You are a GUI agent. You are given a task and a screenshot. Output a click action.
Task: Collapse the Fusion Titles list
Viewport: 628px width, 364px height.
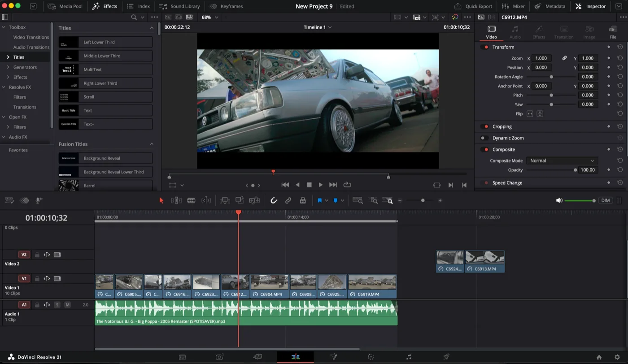152,144
